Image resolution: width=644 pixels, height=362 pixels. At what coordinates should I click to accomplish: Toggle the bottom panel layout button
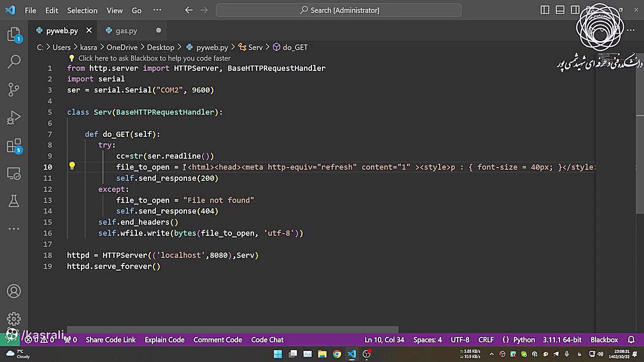pyautogui.click(x=560, y=10)
